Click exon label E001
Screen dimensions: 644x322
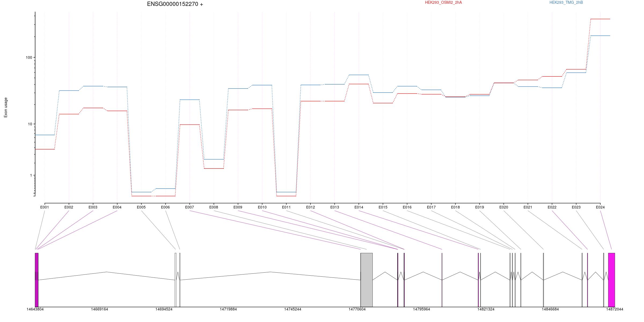pos(45,207)
